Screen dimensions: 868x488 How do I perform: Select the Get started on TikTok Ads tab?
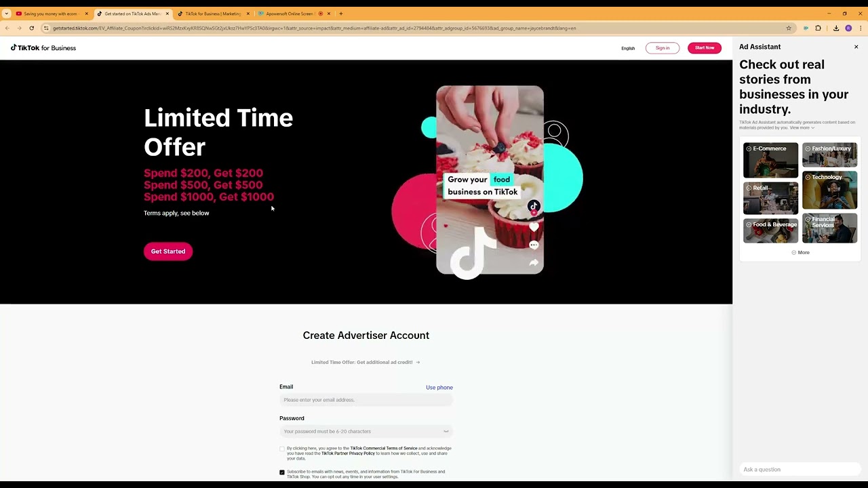[x=132, y=14]
